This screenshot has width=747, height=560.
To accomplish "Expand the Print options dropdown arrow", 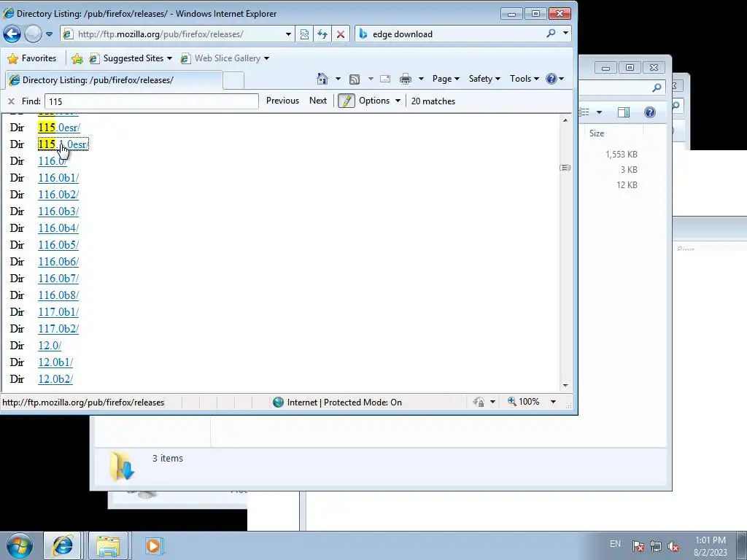I will (x=421, y=79).
